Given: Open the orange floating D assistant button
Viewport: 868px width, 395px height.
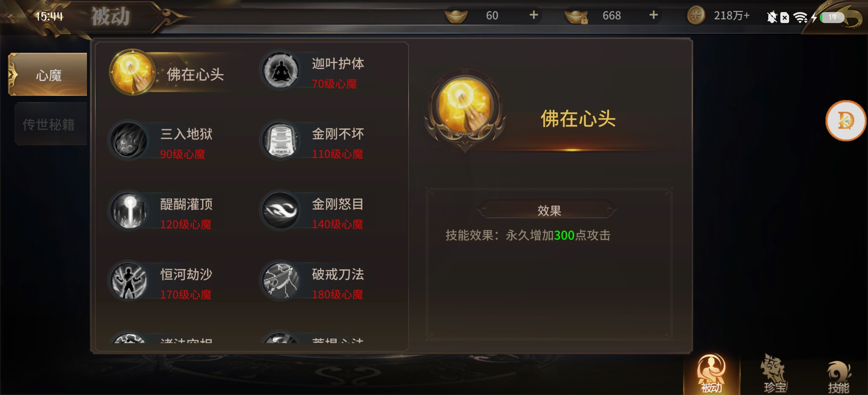Looking at the screenshot, I should [846, 120].
